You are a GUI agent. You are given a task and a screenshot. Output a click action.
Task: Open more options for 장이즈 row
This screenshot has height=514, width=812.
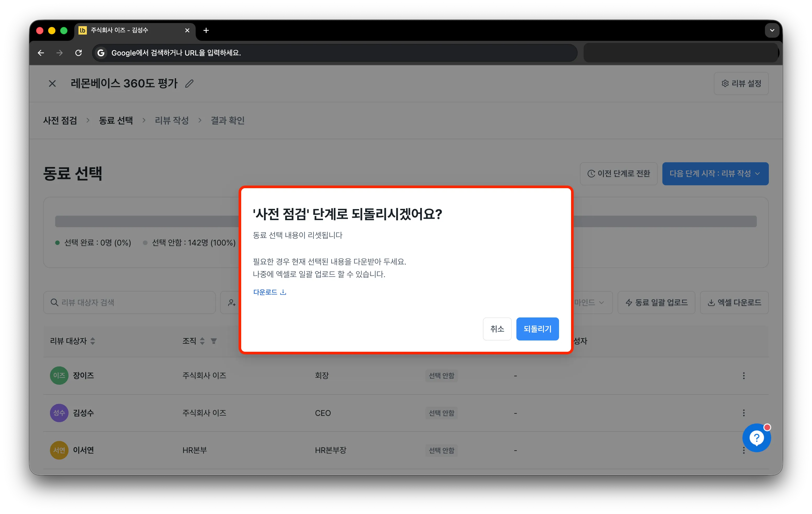pos(743,375)
